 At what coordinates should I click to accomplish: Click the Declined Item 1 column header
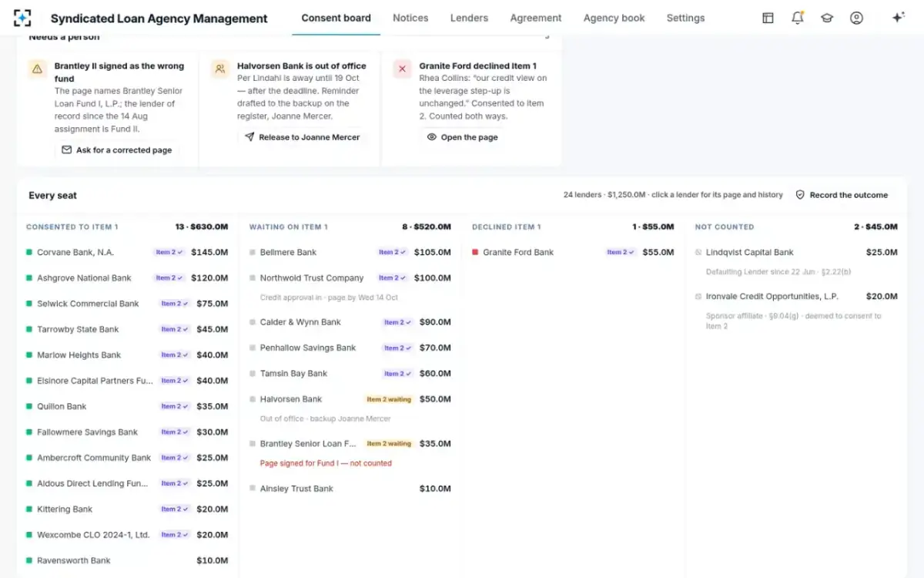tap(507, 227)
